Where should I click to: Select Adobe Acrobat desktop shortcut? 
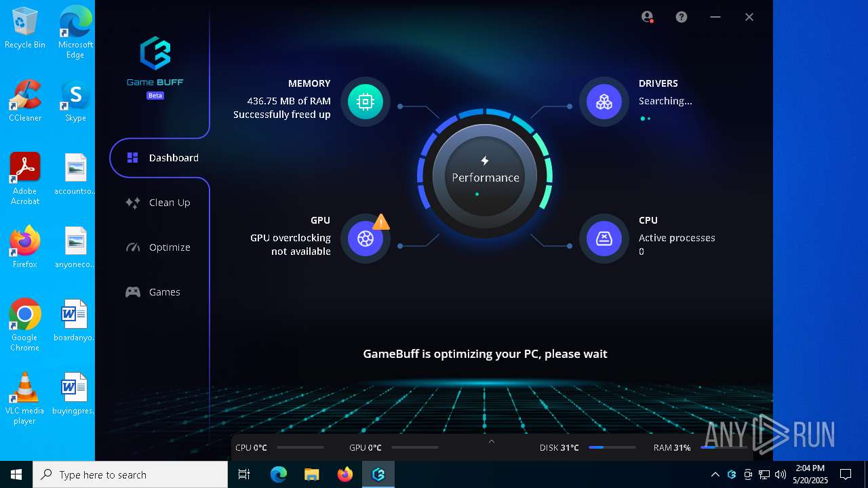(25, 178)
